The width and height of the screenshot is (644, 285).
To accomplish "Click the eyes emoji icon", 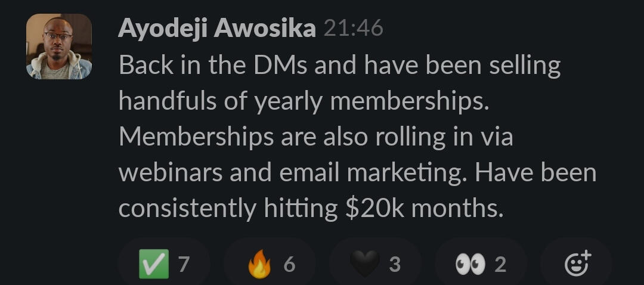I will [469, 264].
